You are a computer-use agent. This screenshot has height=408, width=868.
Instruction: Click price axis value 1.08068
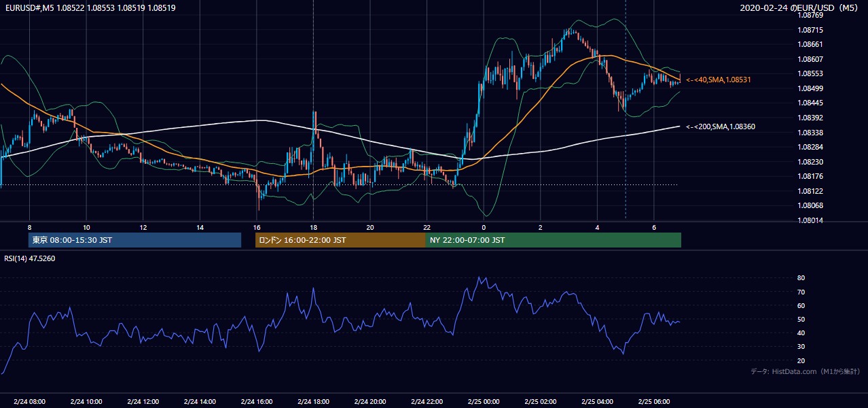tap(812, 205)
